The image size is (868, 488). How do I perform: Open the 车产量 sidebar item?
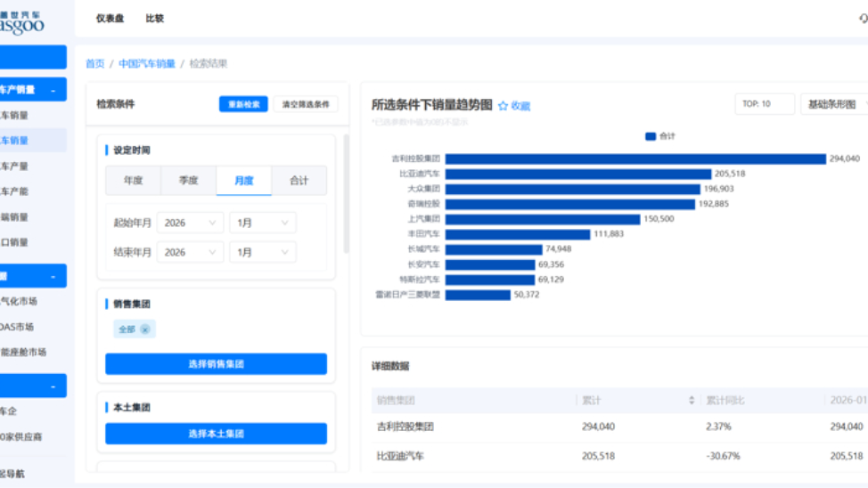pos(14,166)
